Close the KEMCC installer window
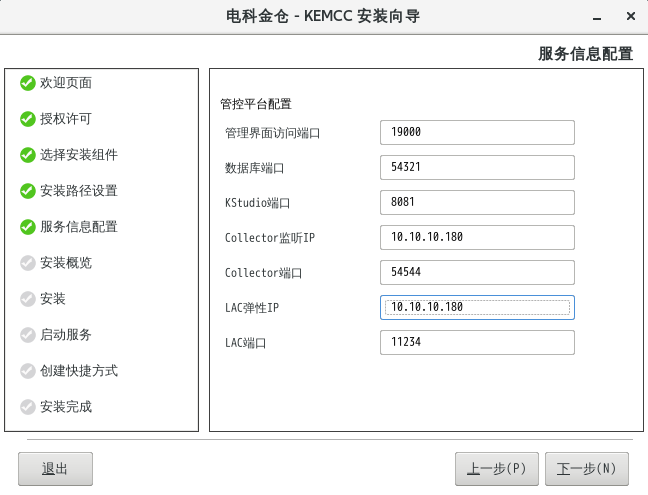 (x=631, y=16)
